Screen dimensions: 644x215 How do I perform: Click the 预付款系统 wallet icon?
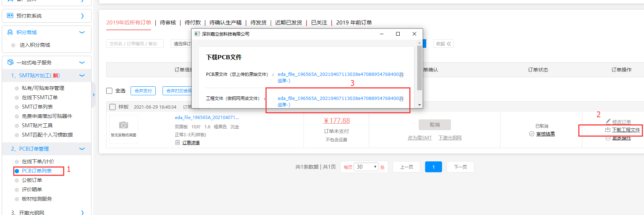[10, 15]
